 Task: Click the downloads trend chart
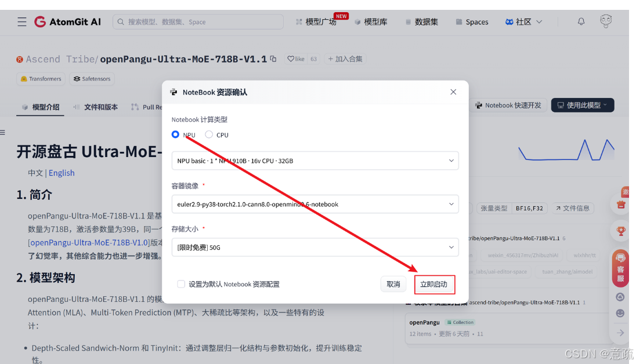point(566,150)
